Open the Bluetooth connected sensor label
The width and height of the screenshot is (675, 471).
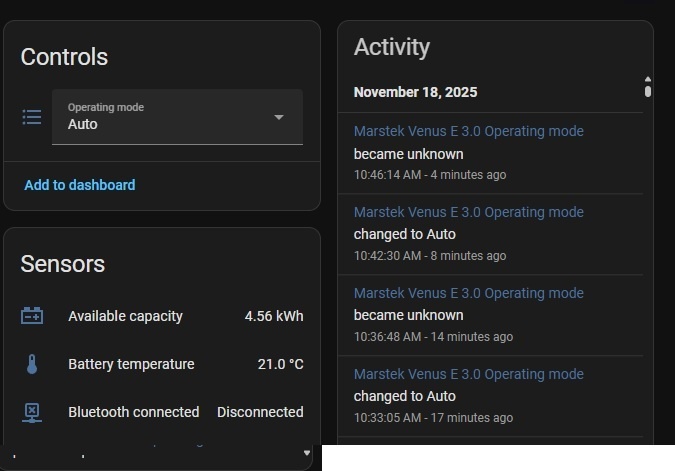[133, 412]
